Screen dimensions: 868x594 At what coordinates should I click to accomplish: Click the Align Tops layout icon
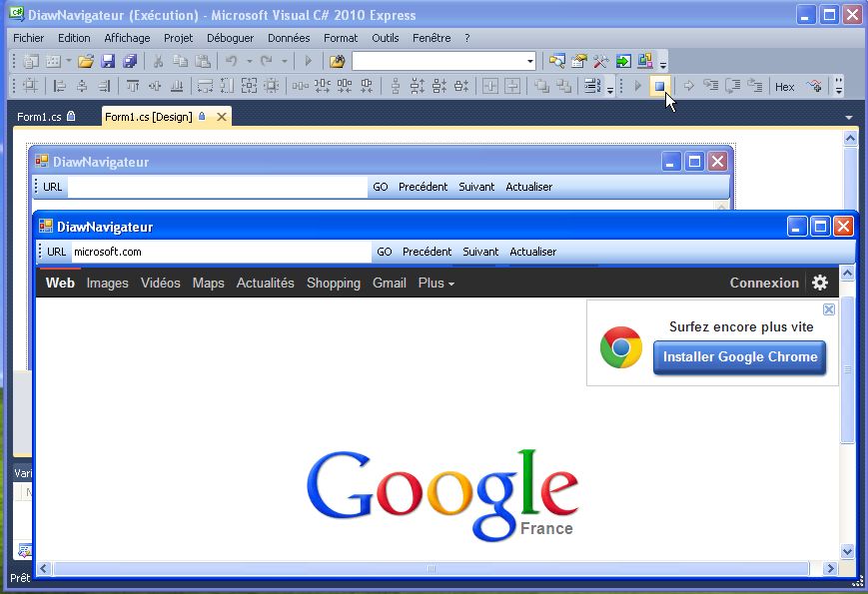coord(132,86)
